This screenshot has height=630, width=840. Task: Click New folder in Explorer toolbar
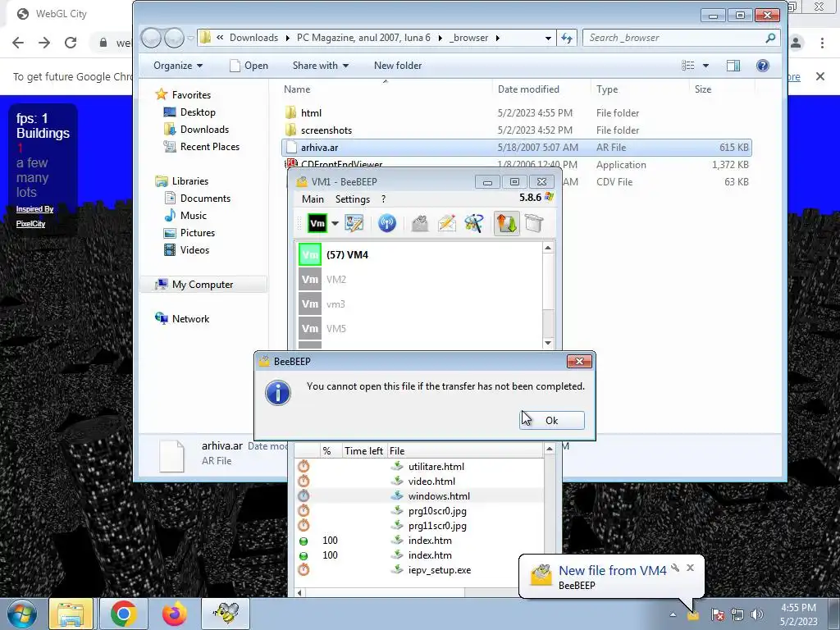398,66
